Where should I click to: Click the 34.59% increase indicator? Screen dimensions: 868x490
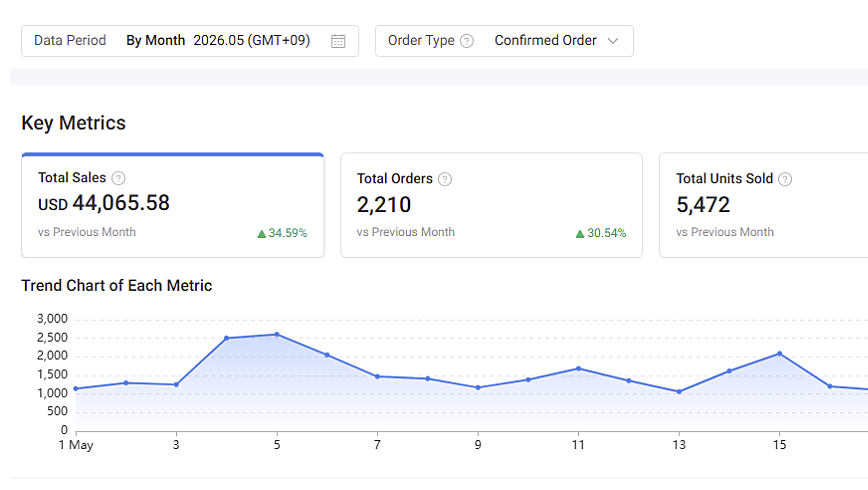point(282,233)
